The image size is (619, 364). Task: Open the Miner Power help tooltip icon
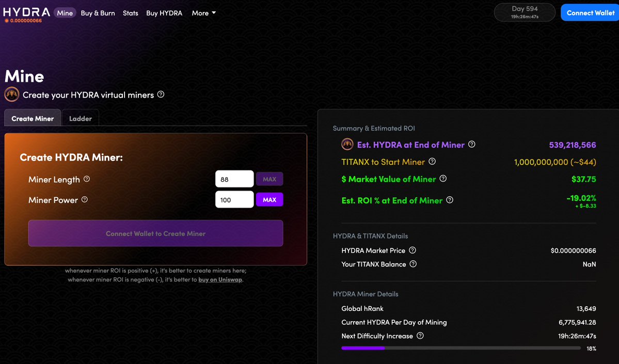point(85,199)
